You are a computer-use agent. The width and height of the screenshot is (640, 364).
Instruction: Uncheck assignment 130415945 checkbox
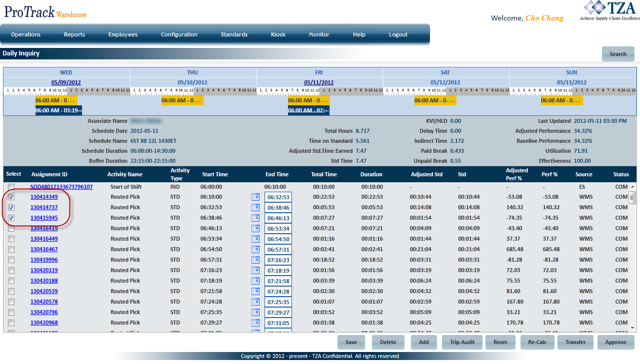tap(11, 218)
